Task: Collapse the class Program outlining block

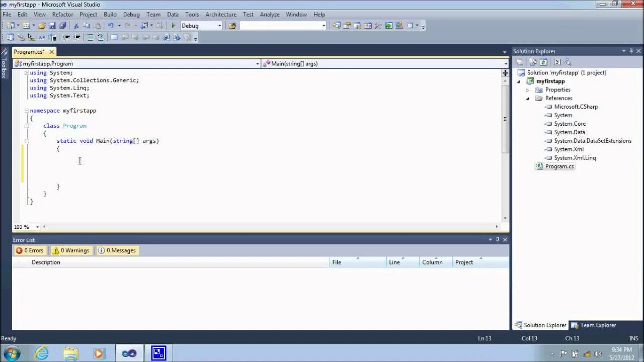Action: pos(27,126)
